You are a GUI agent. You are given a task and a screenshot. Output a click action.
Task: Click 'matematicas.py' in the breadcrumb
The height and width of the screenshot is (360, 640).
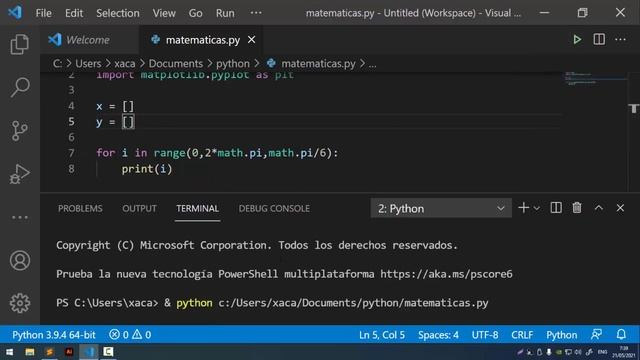coord(318,64)
